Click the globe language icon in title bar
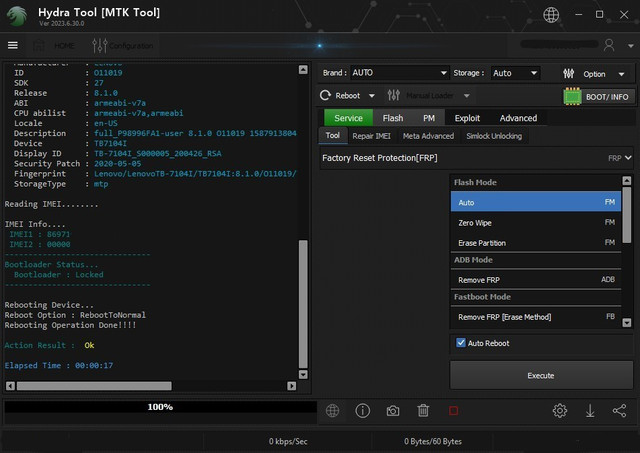 (551, 15)
